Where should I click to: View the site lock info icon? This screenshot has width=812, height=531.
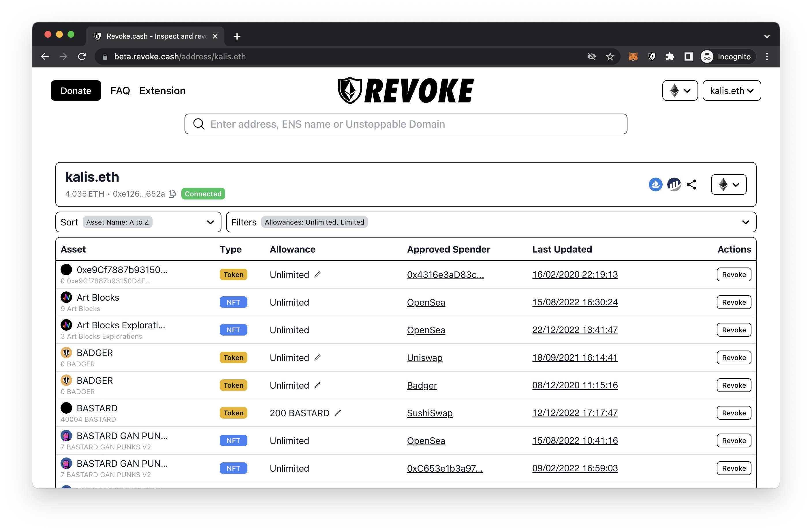[x=105, y=57]
